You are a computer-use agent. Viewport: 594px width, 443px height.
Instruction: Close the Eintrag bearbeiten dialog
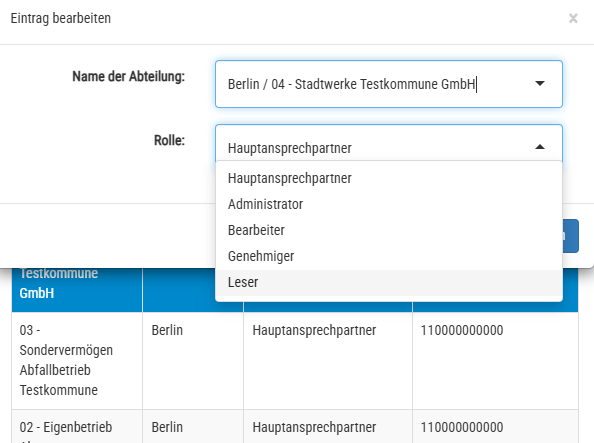coord(573,18)
